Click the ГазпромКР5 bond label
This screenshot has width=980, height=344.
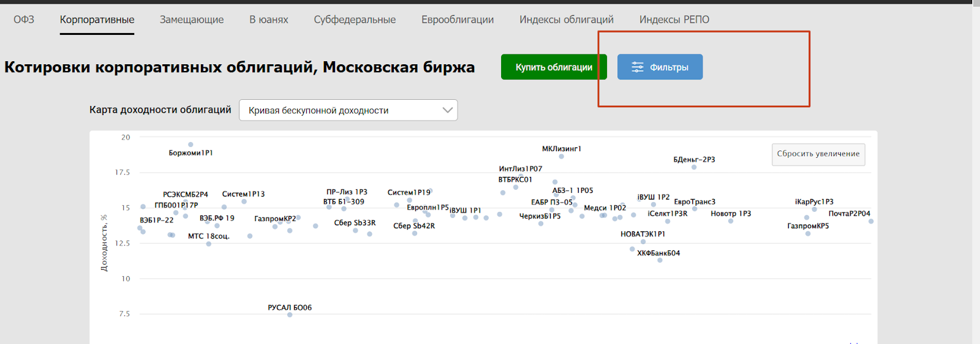pyautogui.click(x=808, y=226)
